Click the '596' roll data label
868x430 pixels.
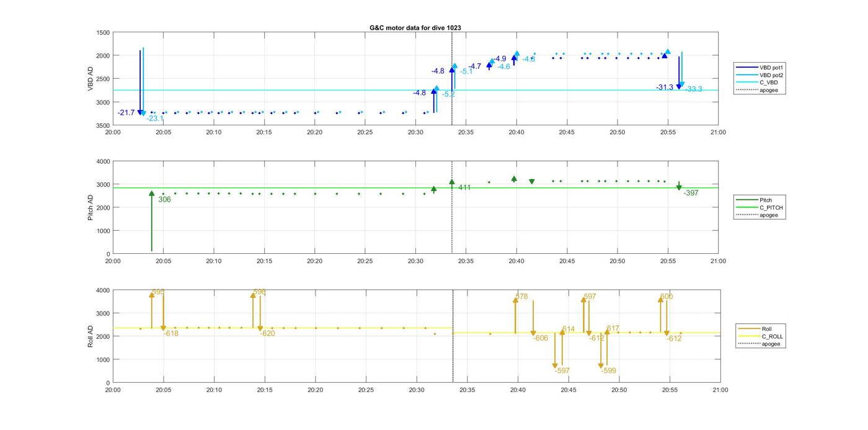(x=260, y=292)
